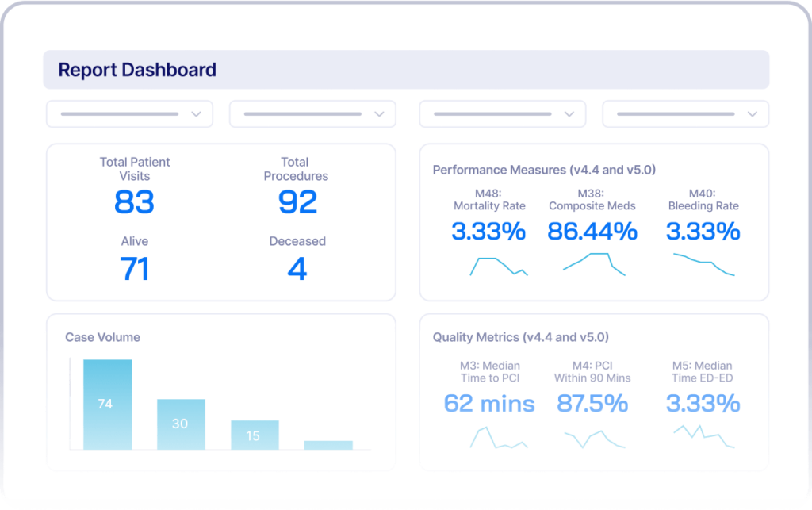This screenshot has height=510, width=812.
Task: Click the M48 Mortality Rate percentage
Action: 489,232
